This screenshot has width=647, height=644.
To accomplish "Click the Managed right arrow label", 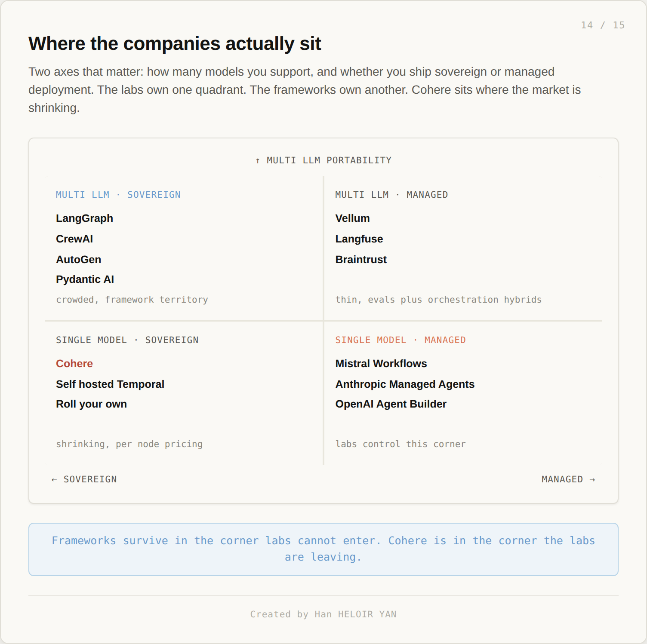I will coord(568,479).
